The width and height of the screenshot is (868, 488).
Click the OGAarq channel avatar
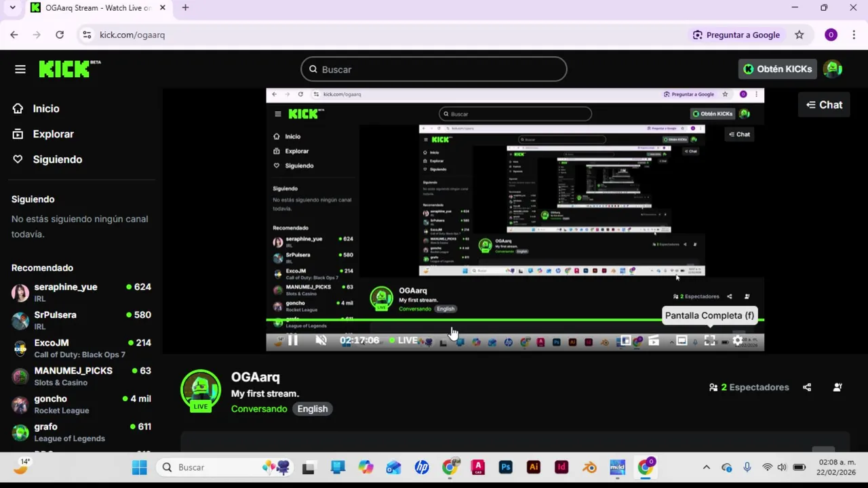pos(200,390)
